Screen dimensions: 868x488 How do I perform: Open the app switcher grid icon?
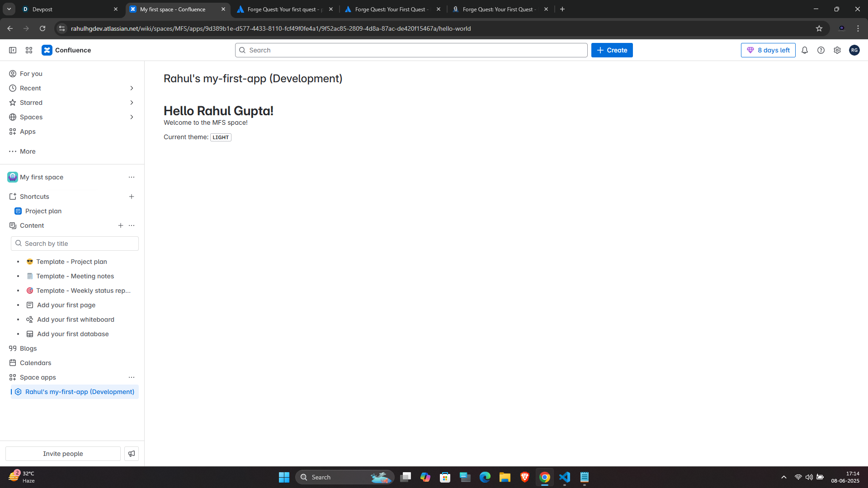tap(29, 50)
